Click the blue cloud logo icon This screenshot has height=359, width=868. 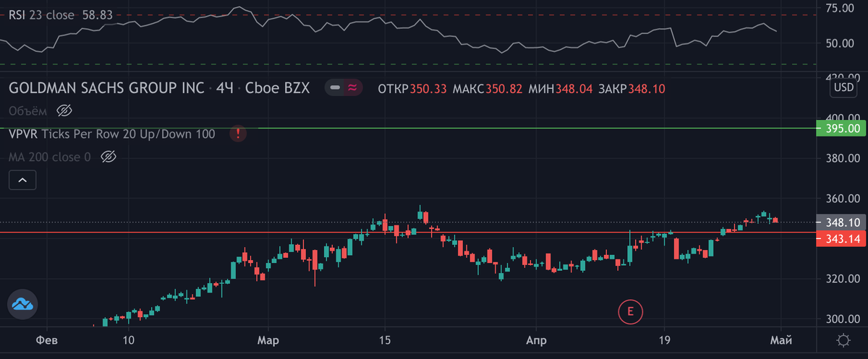tap(23, 306)
